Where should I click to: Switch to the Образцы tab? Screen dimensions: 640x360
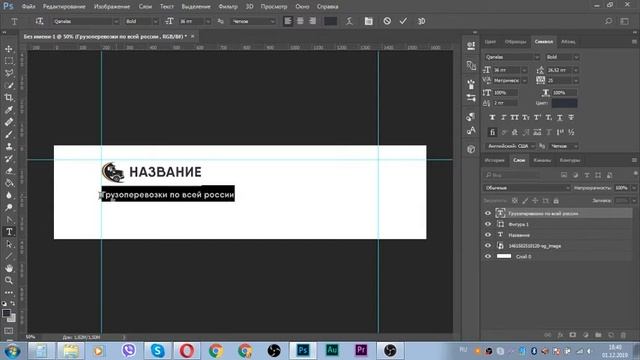(x=516, y=42)
